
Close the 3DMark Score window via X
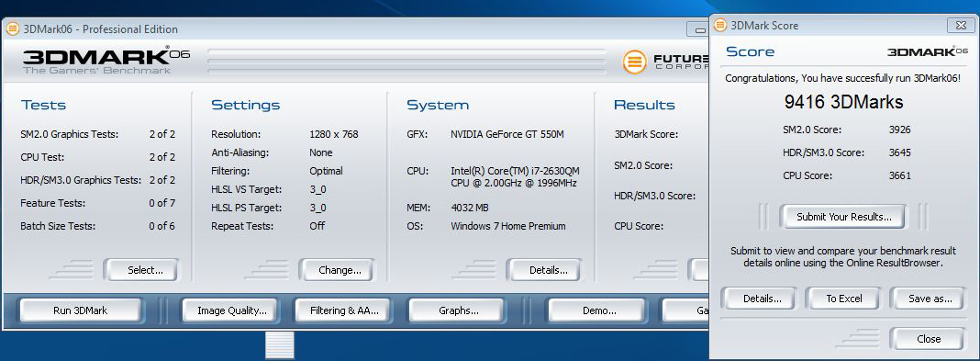960,25
